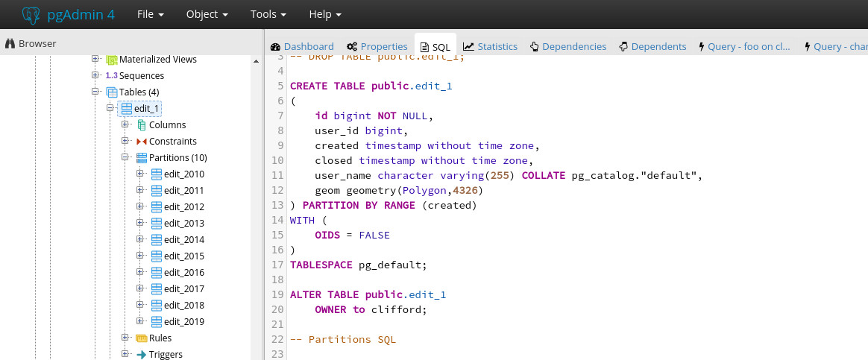Click the red Constraints icon
This screenshot has height=360, width=868.
141,142
